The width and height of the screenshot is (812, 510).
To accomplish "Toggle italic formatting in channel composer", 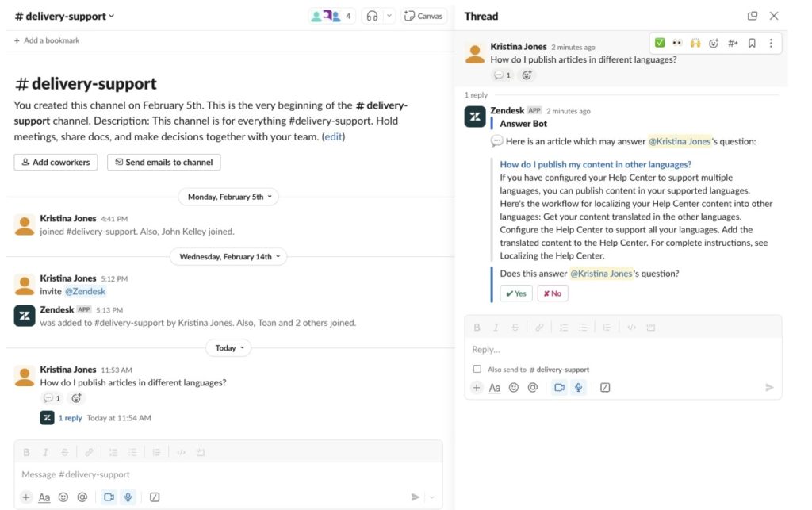I will click(45, 453).
